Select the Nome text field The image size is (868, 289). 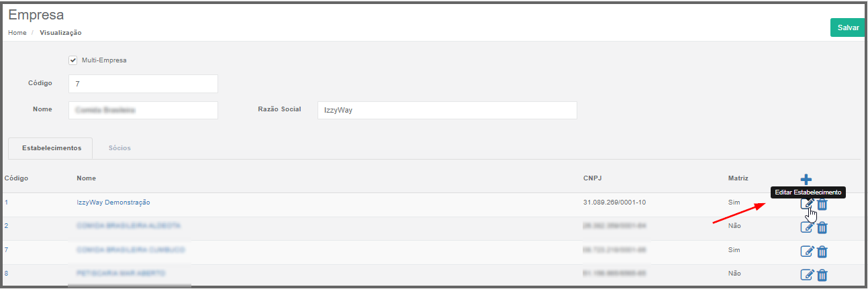(143, 111)
